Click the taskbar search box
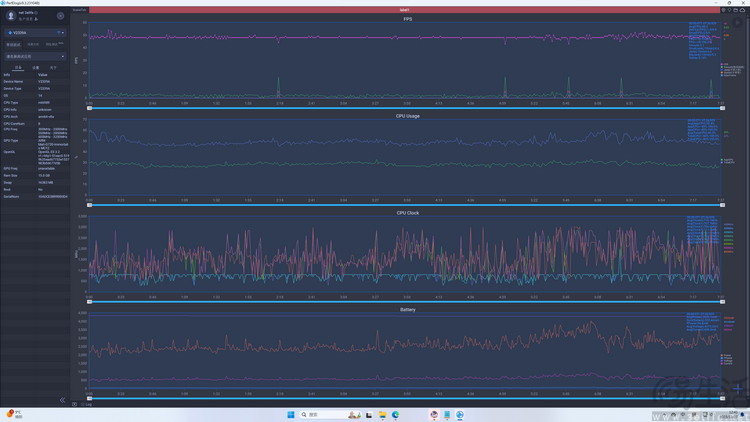Image resolution: width=750 pixels, height=422 pixels. coord(322,415)
